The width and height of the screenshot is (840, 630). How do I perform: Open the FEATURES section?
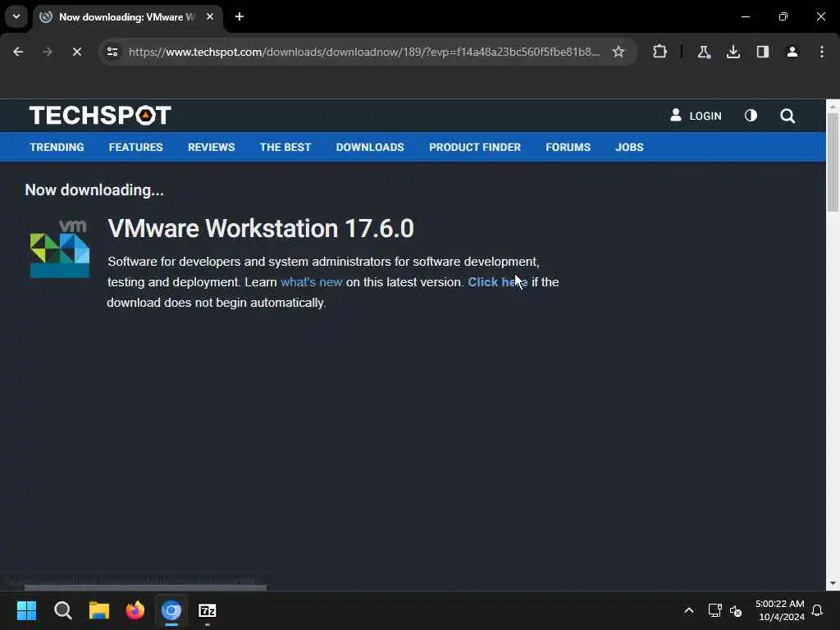tap(135, 148)
